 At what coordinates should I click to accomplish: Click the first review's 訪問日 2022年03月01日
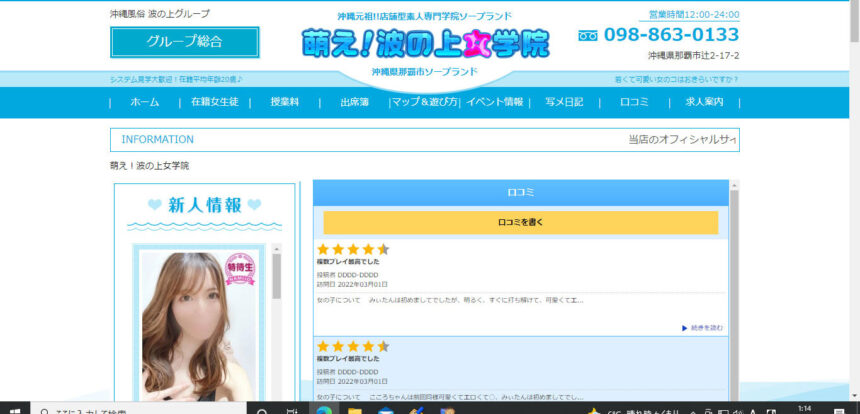coord(352,284)
